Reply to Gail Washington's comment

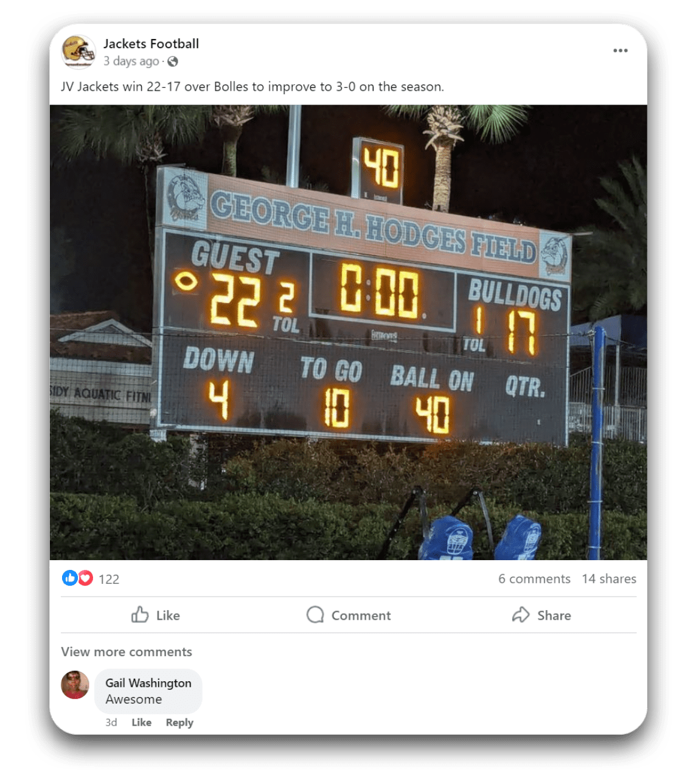[179, 723]
